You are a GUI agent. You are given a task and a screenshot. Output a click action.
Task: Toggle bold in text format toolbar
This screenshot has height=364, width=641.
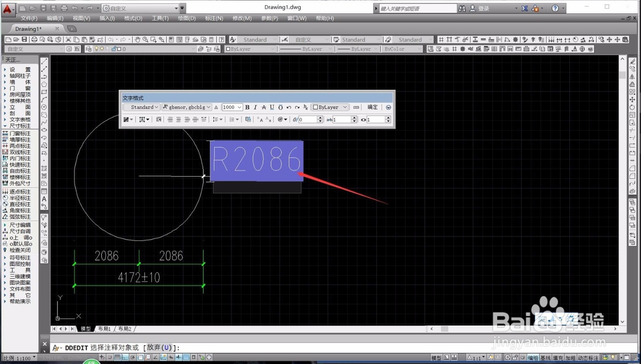pyautogui.click(x=247, y=107)
